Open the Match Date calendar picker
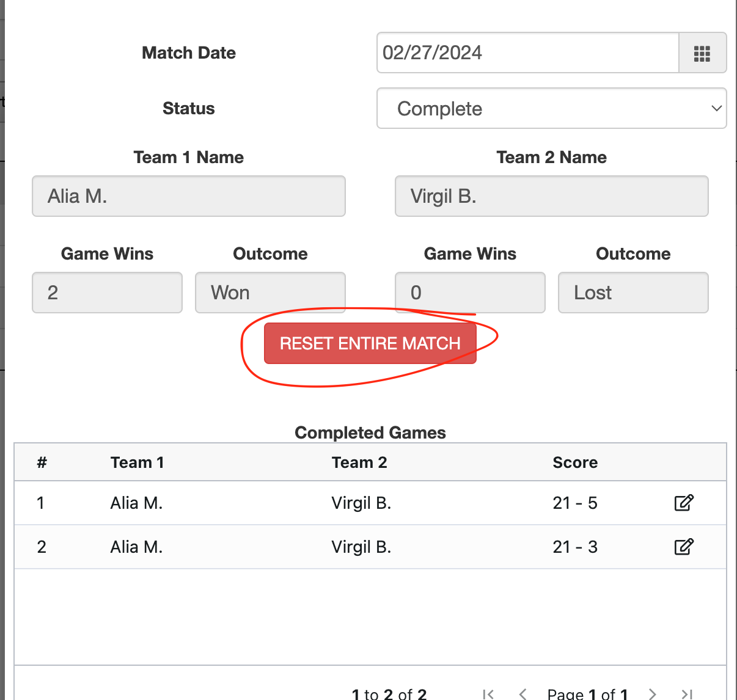The width and height of the screenshot is (737, 700). click(x=702, y=53)
